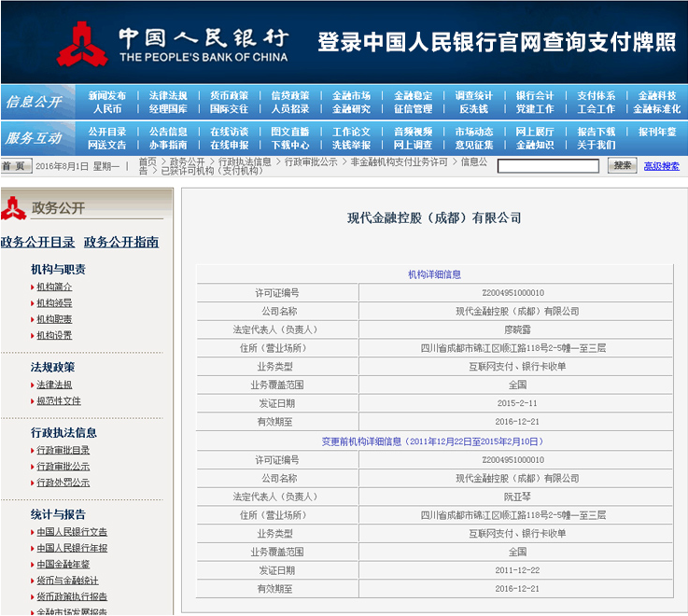Screen dimensions: 688x616
Task: Open 新闻发布 in the navigation bar
Action: 107,95
